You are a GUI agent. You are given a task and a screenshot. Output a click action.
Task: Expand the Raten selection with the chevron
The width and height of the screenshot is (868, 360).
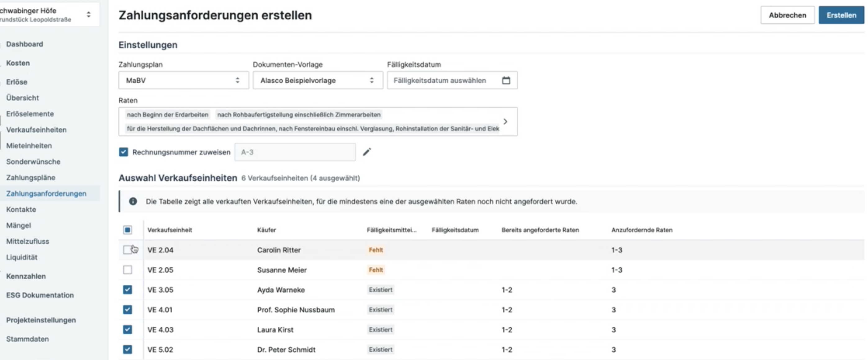click(x=505, y=122)
